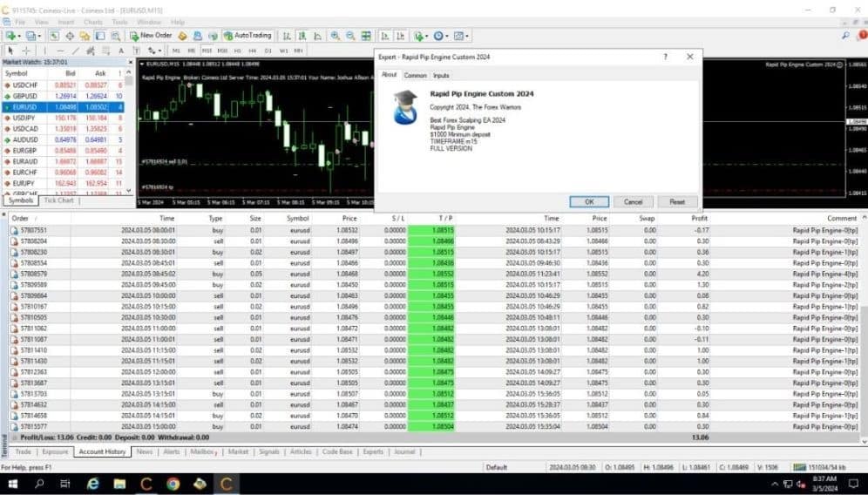The width and height of the screenshot is (868, 495).
Task: Select the crosshair cursor tool
Action: point(25,51)
